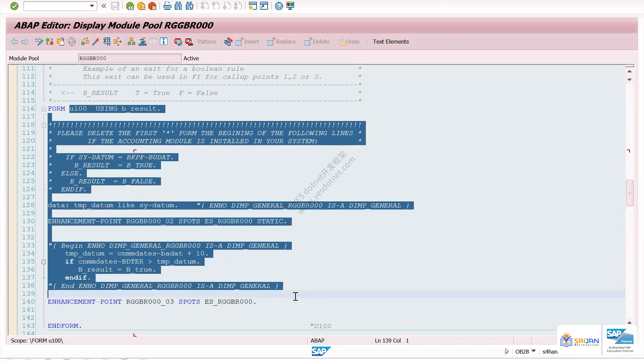Open Text Elements
The image size is (644, 362).
click(391, 42)
